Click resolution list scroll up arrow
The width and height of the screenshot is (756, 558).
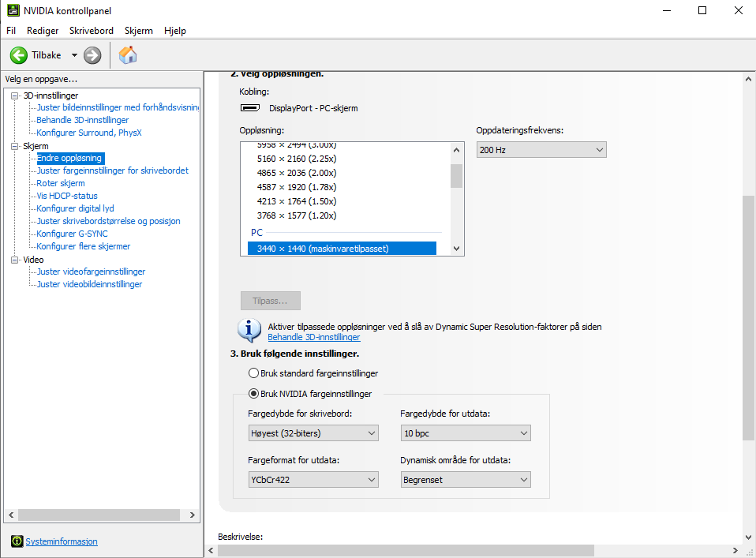[x=456, y=150]
